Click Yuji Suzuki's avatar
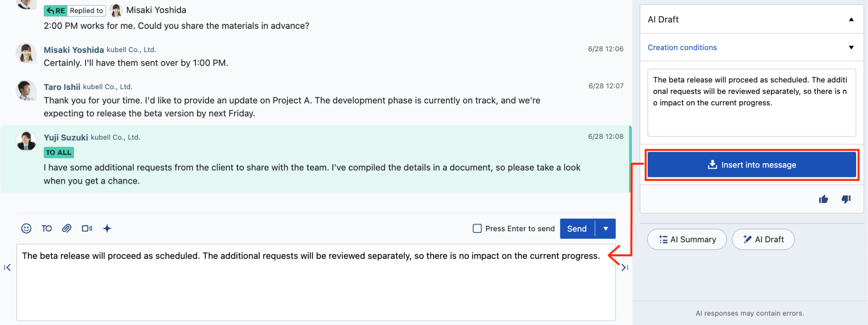868x325 pixels. coord(26,141)
